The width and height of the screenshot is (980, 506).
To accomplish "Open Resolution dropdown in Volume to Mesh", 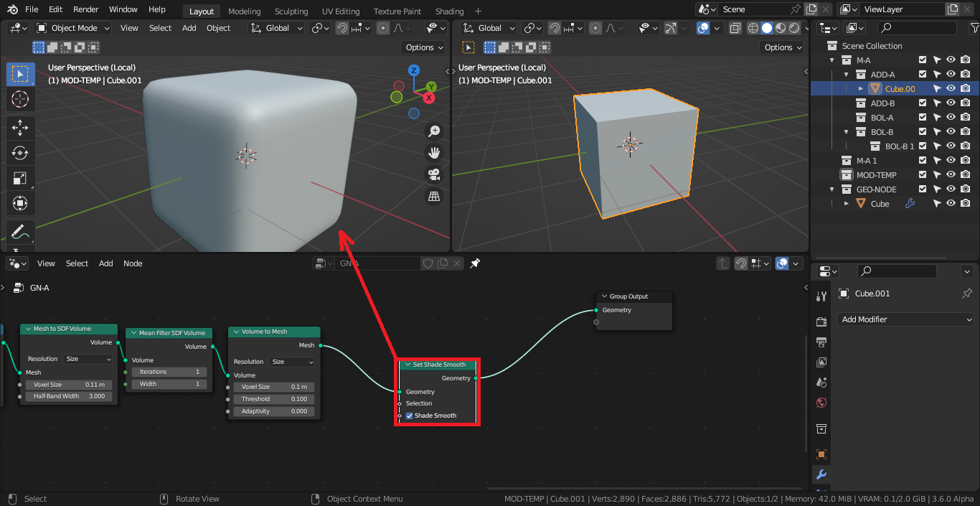I will (292, 362).
